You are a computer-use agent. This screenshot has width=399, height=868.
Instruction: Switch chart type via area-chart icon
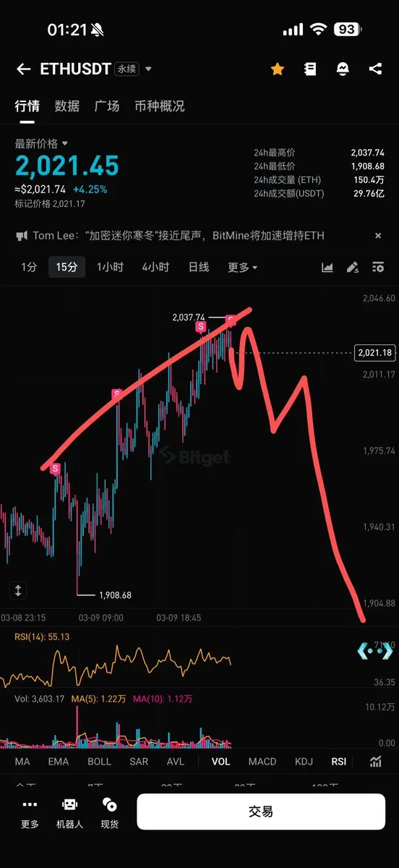point(327,267)
